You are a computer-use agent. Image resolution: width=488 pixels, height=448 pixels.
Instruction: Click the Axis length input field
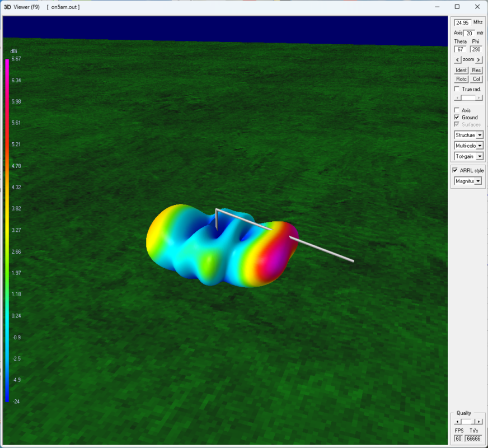pos(470,33)
